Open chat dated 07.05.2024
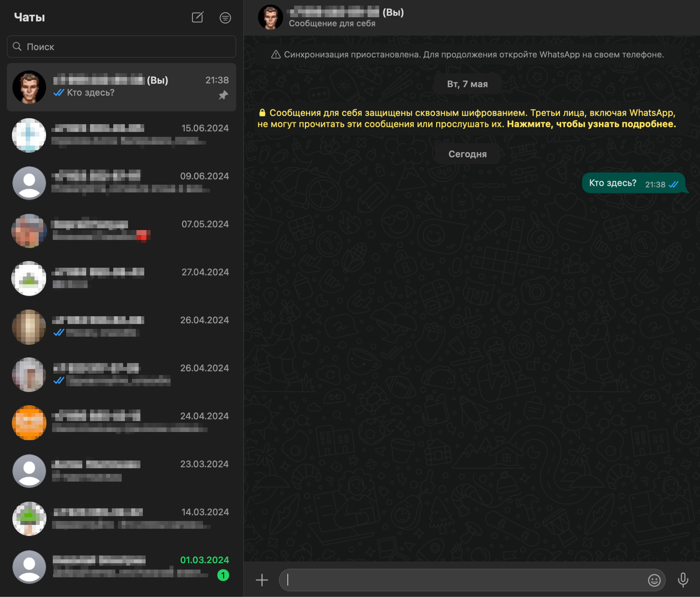The width and height of the screenshot is (700, 597). 121,231
